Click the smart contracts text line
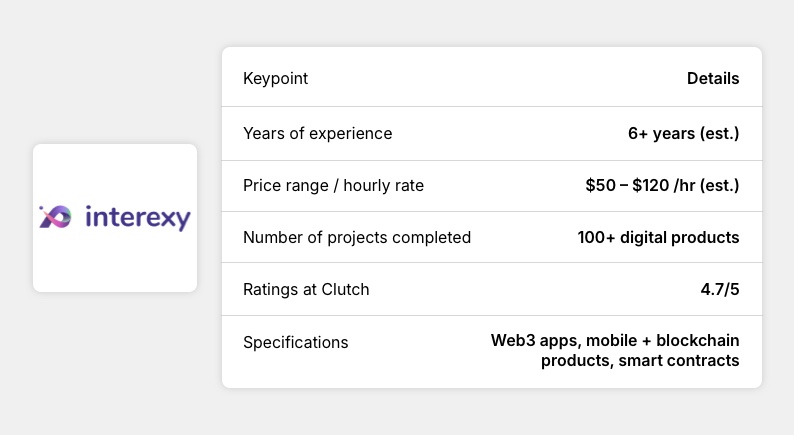 pos(679,360)
